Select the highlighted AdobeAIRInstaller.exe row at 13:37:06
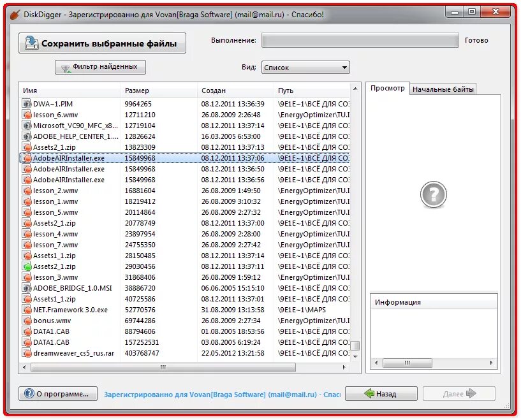 [185, 158]
